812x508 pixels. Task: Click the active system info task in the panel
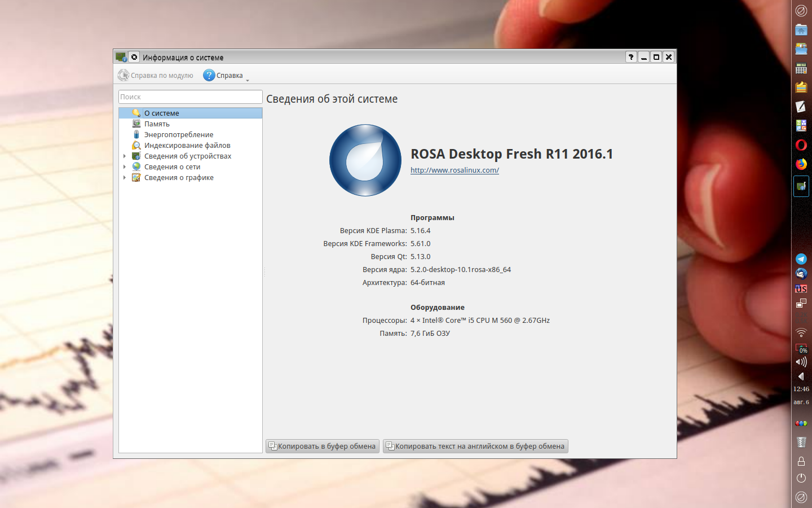[801, 186]
